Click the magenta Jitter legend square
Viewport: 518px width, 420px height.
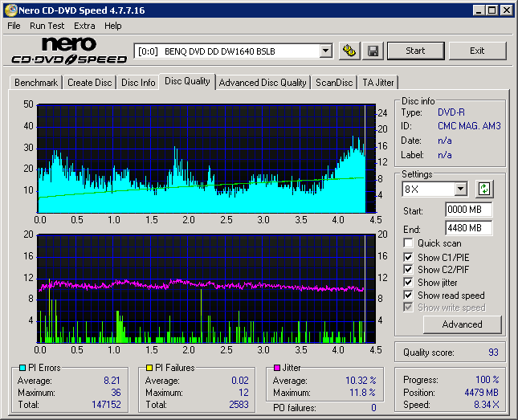click(x=277, y=368)
